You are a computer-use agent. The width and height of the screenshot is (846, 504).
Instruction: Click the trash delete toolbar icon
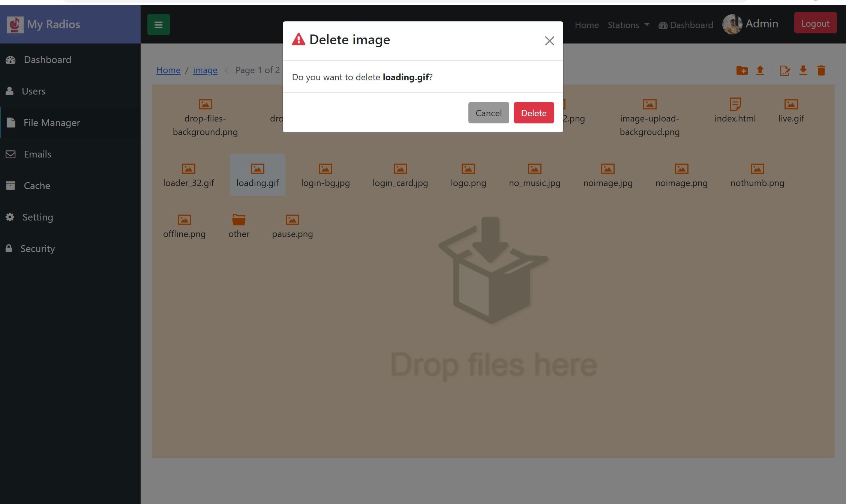pyautogui.click(x=821, y=70)
